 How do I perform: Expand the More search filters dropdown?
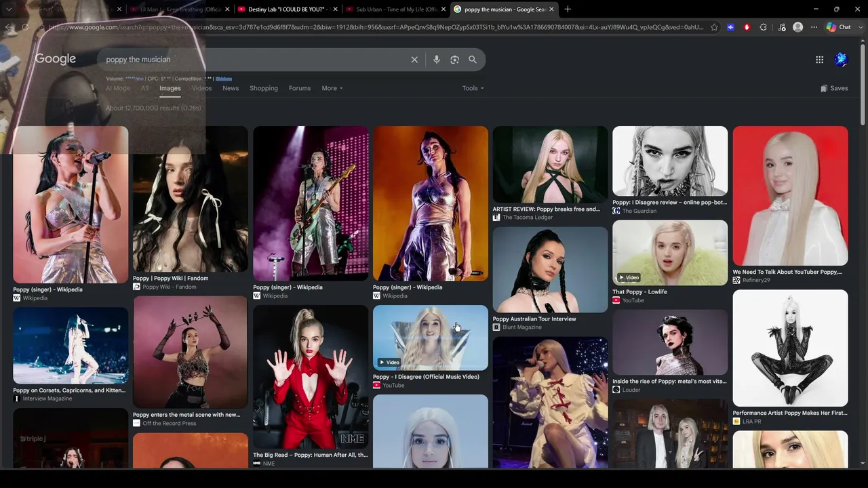(332, 88)
